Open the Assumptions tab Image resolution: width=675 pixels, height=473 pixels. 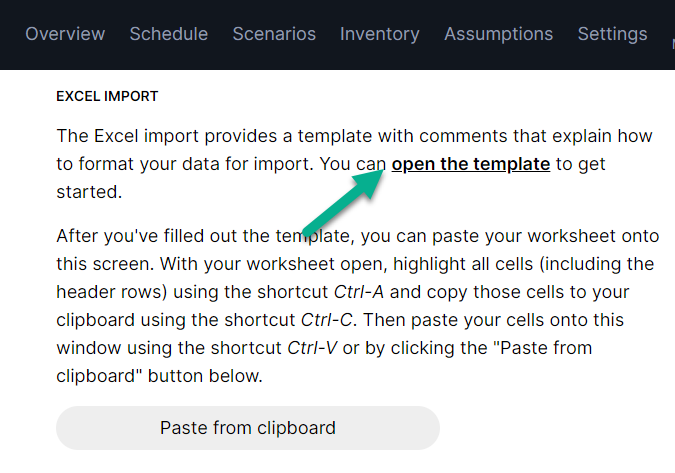point(498,34)
